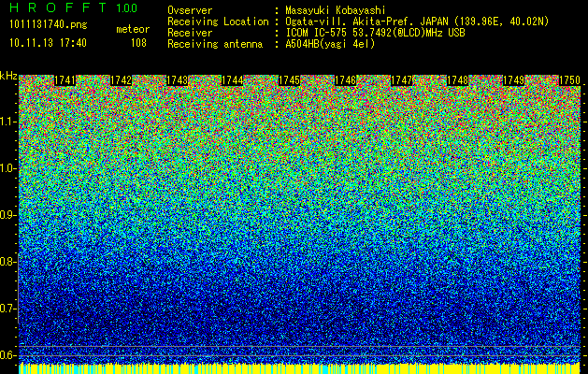Click the Receiving Location label
The width and height of the screenshot is (588, 374).
(218, 22)
